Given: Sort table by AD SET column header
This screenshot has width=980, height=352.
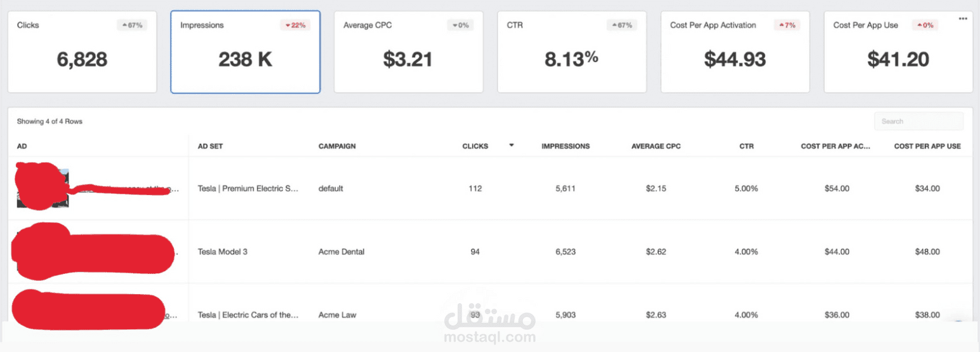Looking at the screenshot, I should click(x=210, y=146).
